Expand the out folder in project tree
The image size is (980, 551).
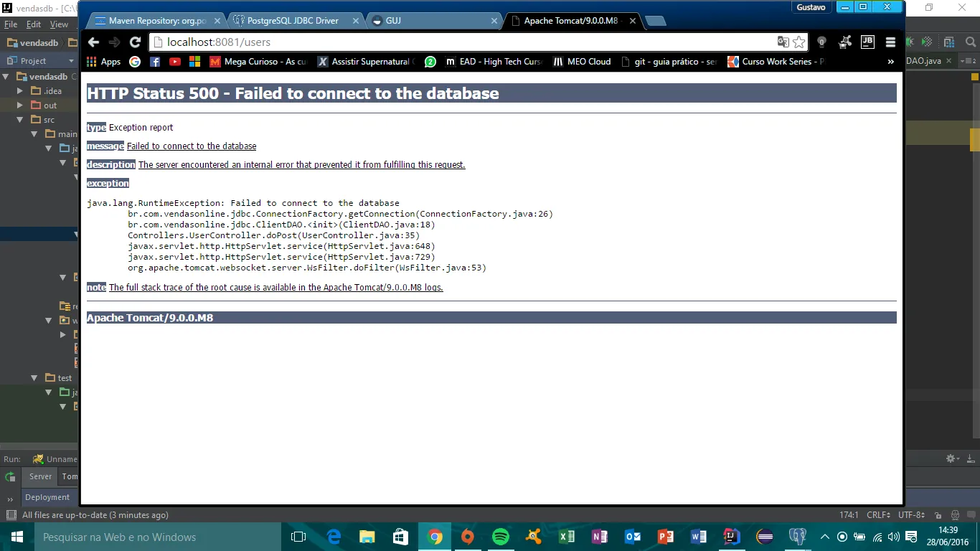(20, 105)
